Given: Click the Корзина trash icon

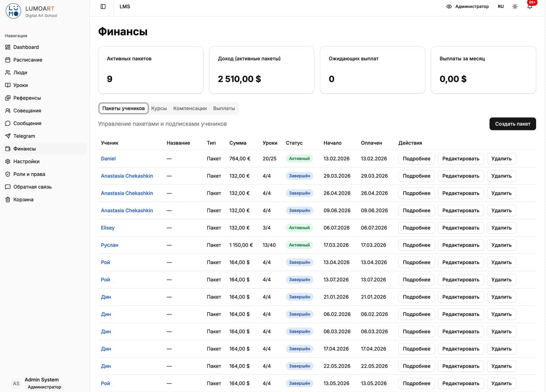Looking at the screenshot, I should pos(8,200).
